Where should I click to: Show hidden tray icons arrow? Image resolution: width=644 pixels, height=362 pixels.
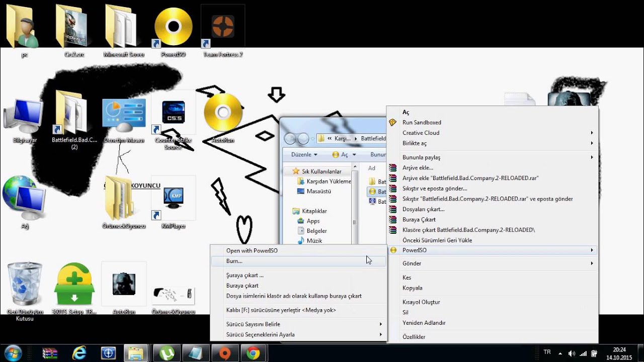click(560, 353)
